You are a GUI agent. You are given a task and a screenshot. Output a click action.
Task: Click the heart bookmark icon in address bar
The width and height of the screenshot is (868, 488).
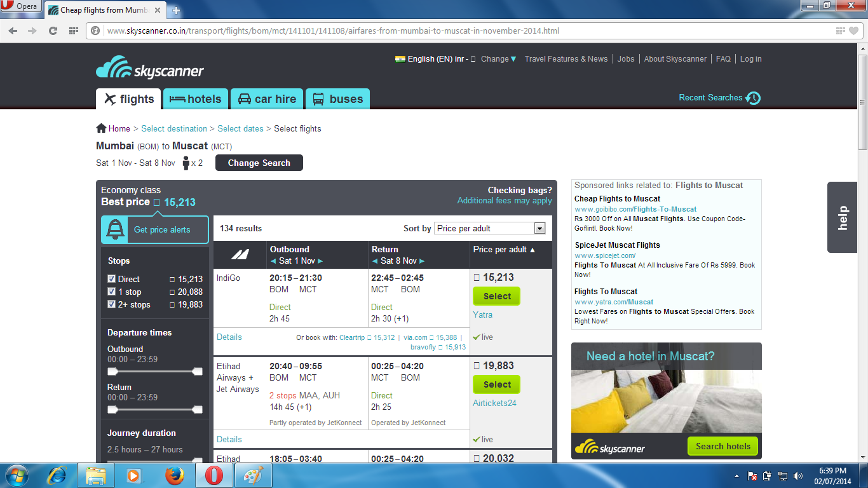(x=855, y=30)
